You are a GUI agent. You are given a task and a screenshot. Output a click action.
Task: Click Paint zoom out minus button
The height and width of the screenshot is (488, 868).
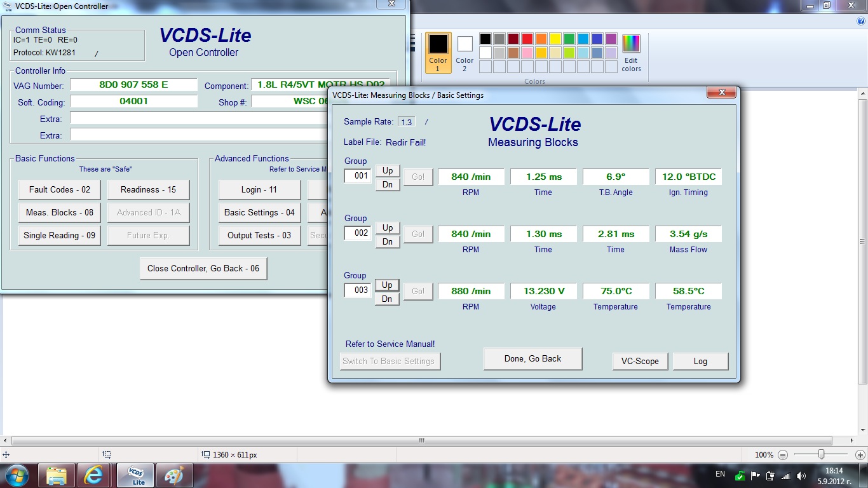click(x=783, y=455)
